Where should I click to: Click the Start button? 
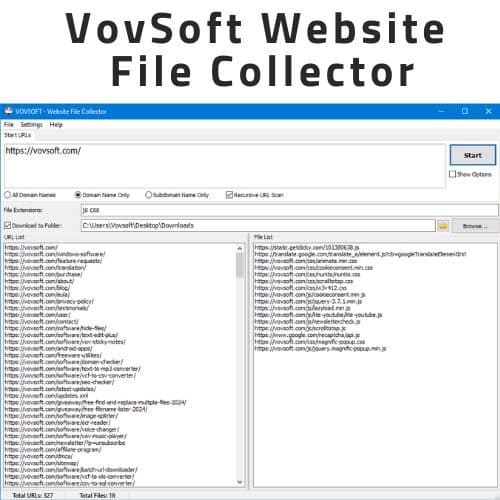click(x=473, y=155)
